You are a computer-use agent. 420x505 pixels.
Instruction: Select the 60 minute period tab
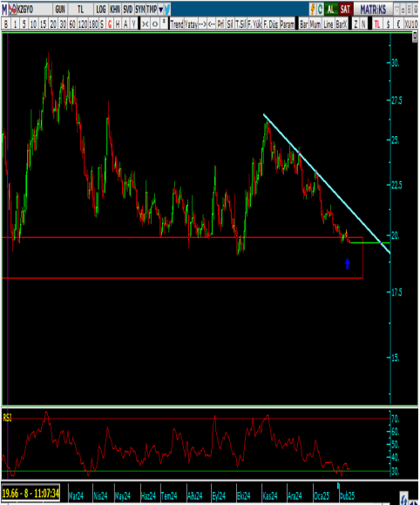tap(72, 24)
